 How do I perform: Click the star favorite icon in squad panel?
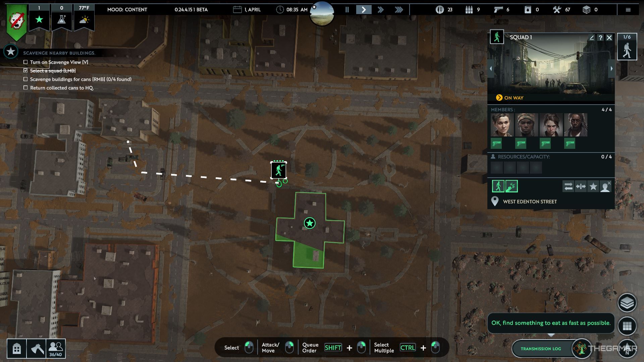click(593, 186)
